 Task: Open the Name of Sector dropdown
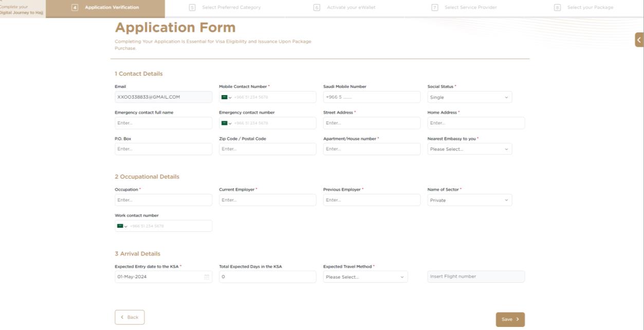click(x=470, y=200)
